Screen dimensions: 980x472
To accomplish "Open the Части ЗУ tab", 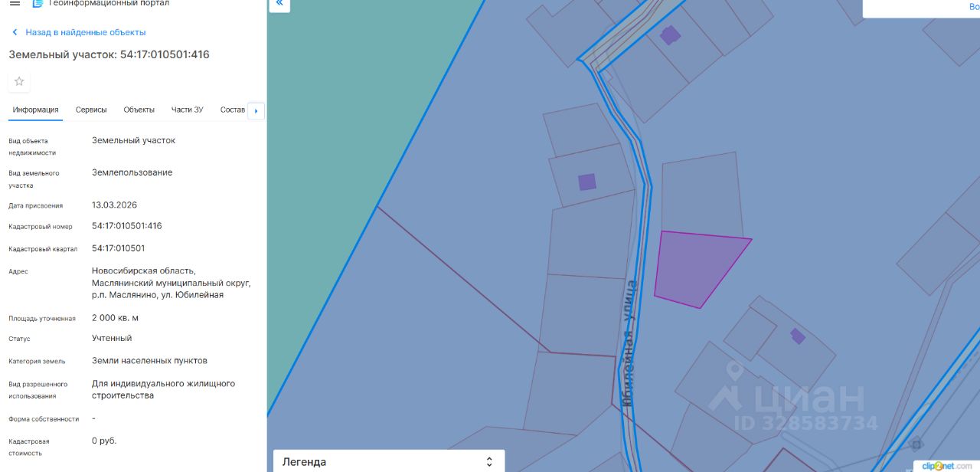I will pyautogui.click(x=188, y=110).
